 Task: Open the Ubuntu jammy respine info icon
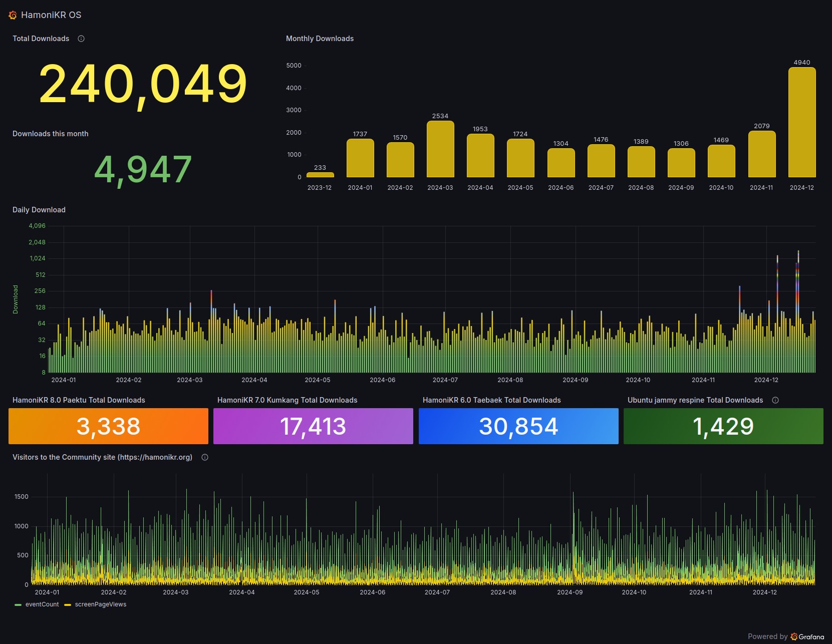775,400
